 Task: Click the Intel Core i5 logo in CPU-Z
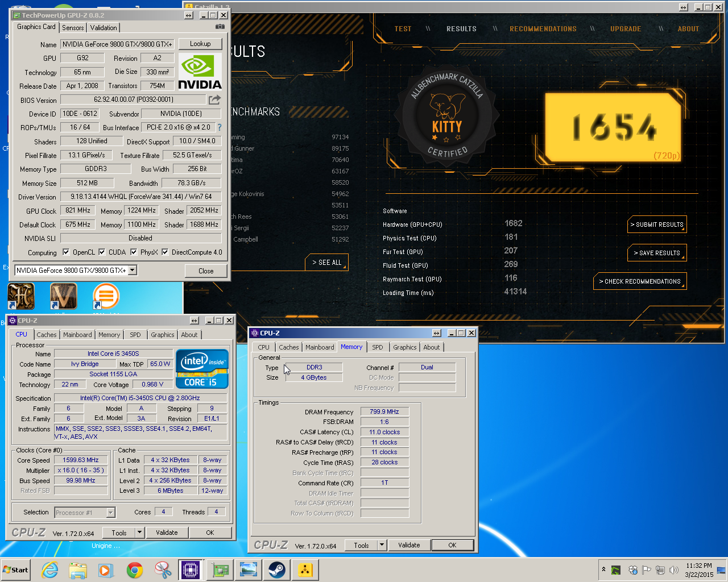pyautogui.click(x=202, y=368)
